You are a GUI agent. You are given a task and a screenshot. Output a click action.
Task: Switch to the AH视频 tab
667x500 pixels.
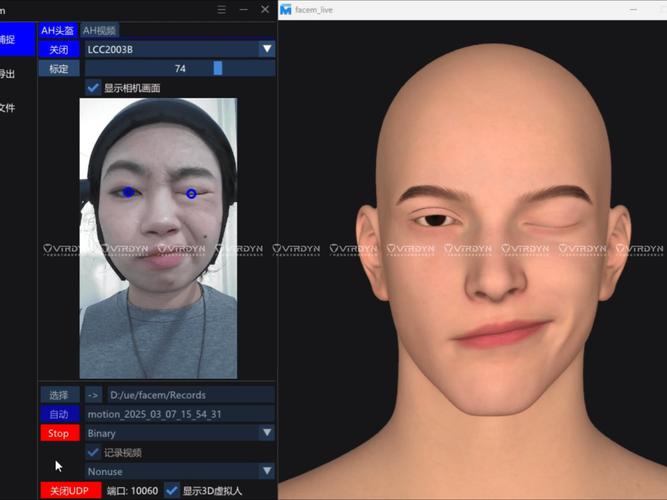point(100,30)
